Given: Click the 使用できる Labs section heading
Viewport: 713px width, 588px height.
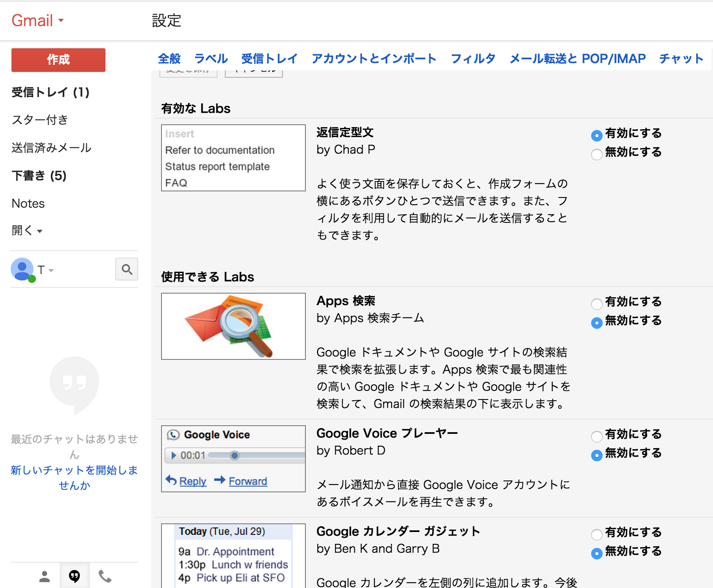Looking at the screenshot, I should 208,277.
